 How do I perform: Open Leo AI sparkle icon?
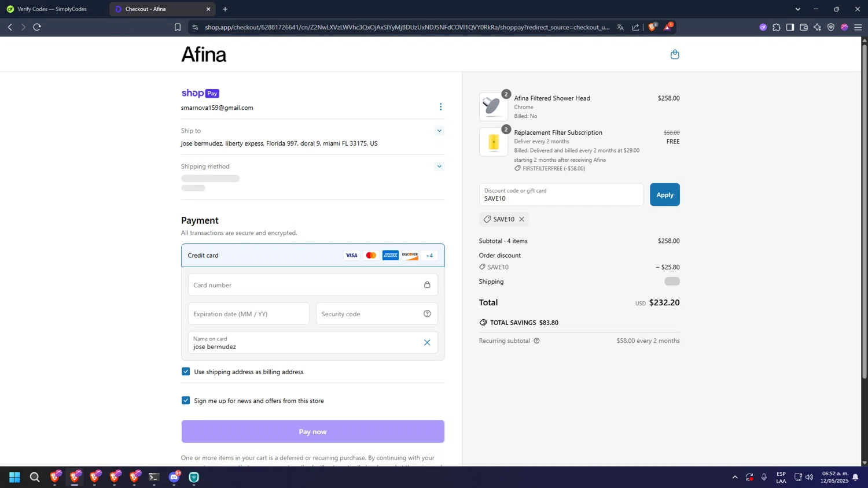(x=817, y=27)
